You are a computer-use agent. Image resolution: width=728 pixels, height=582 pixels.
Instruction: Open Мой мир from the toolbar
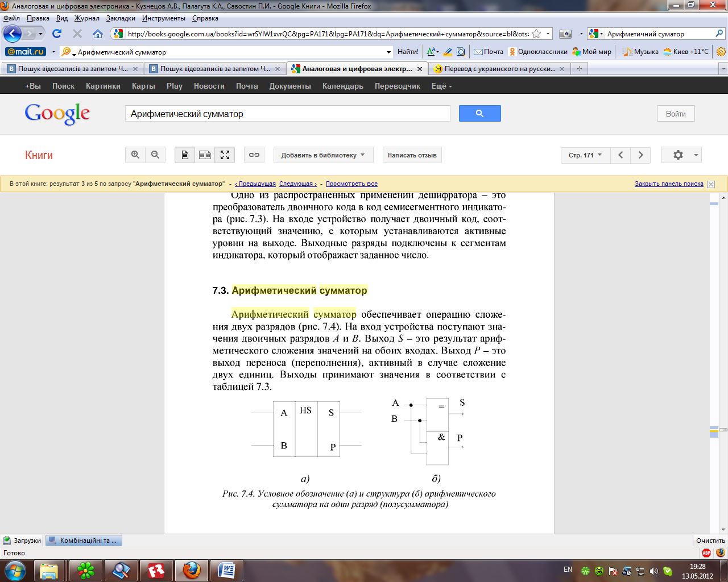coord(592,52)
